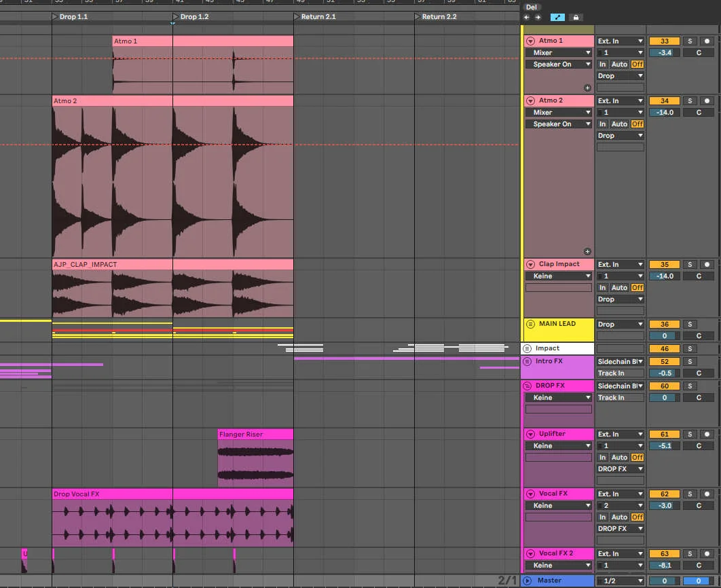Open Atmo 2 Drop output routing dropdown

tap(621, 136)
